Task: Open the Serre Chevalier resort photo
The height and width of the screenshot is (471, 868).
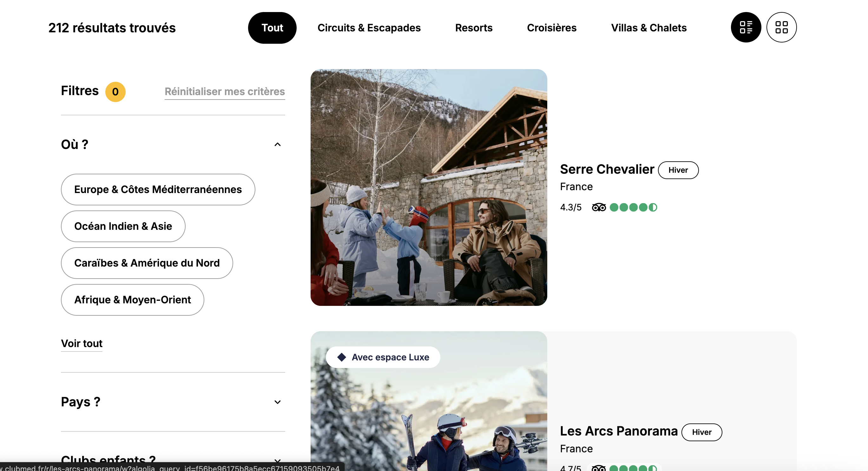Action: pos(428,188)
